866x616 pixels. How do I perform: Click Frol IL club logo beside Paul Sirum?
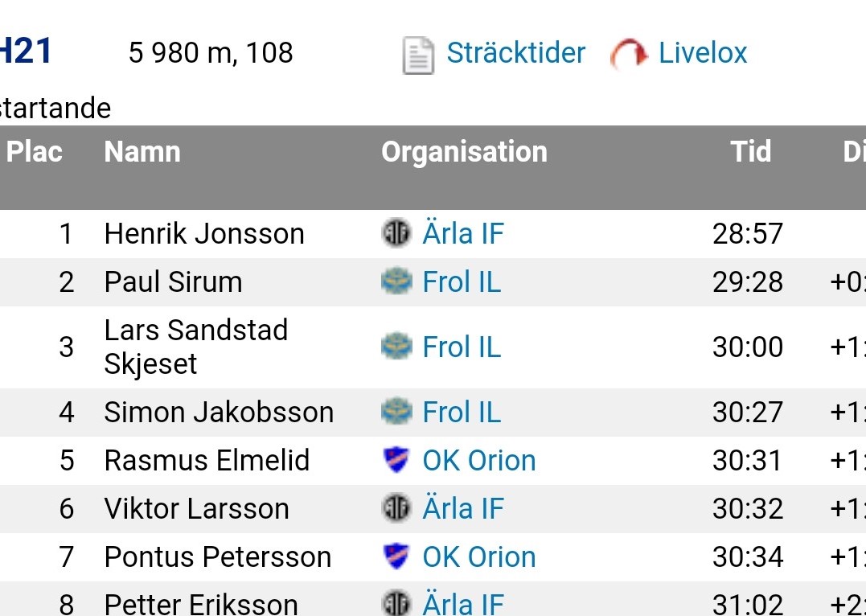(396, 282)
